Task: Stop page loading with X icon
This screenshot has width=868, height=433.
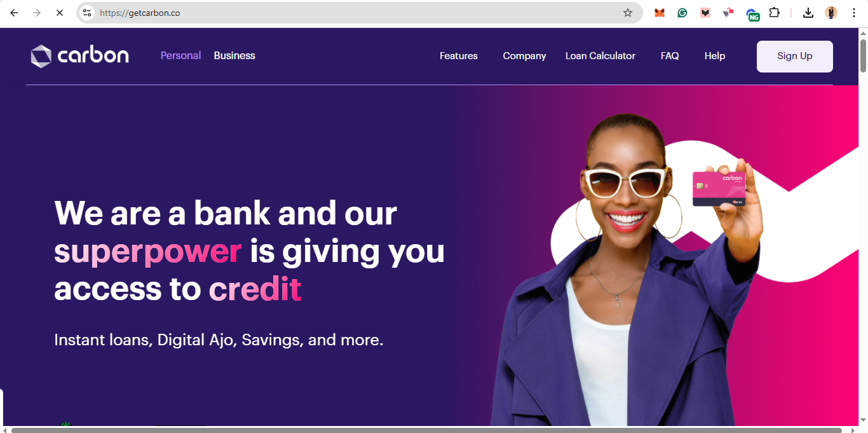Action: (x=59, y=13)
